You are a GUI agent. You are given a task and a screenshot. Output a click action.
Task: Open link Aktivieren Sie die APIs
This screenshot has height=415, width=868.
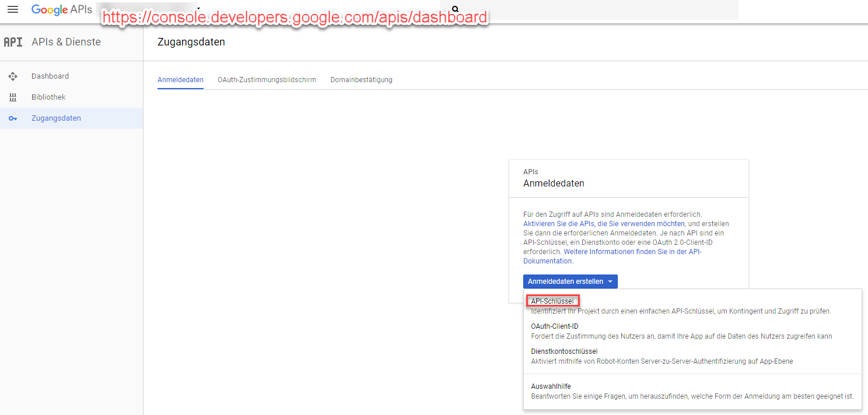tap(604, 224)
